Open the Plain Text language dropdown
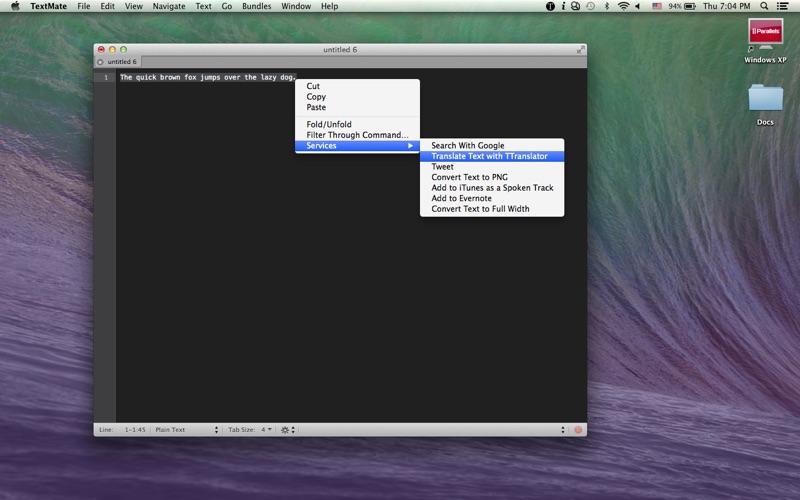The image size is (800, 500). pos(186,430)
